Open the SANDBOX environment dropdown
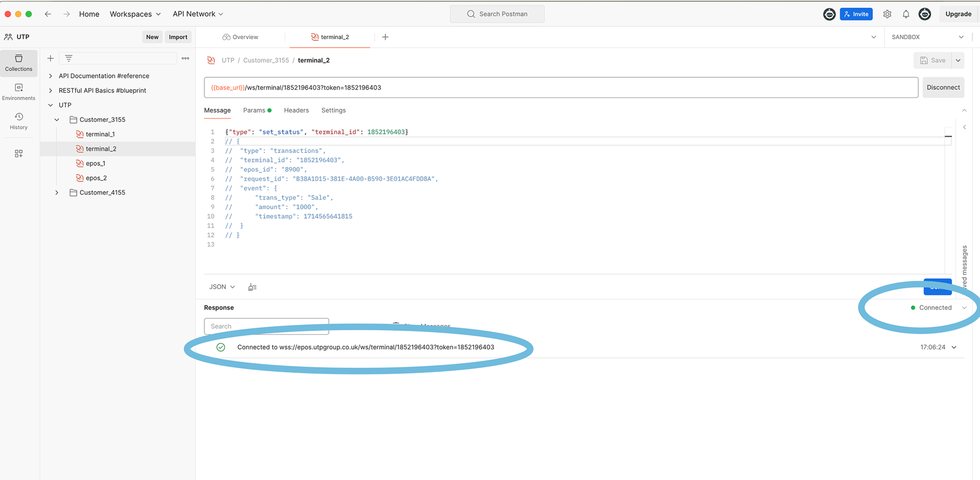This screenshot has width=980, height=480. [927, 37]
